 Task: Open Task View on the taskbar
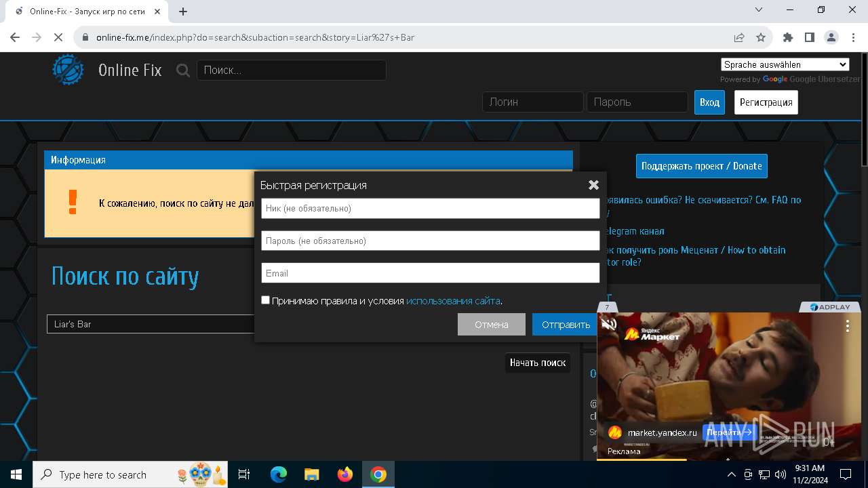(244, 474)
